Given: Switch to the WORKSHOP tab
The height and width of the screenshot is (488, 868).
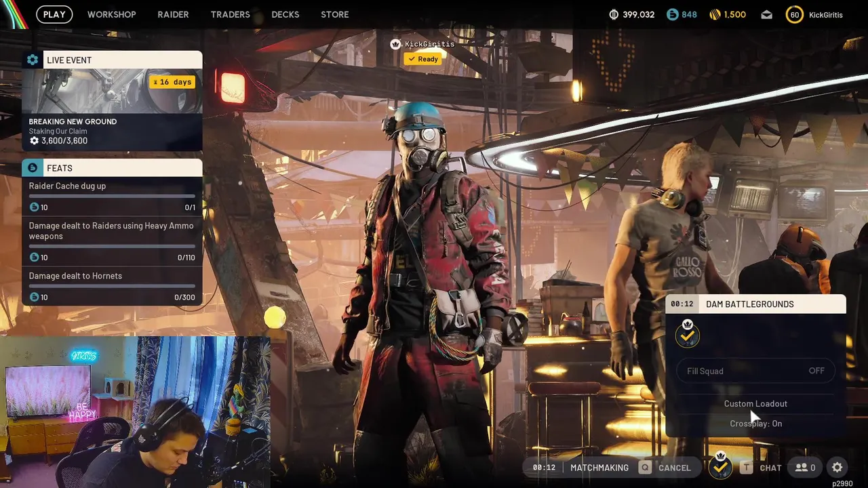Looking at the screenshot, I should [x=111, y=14].
